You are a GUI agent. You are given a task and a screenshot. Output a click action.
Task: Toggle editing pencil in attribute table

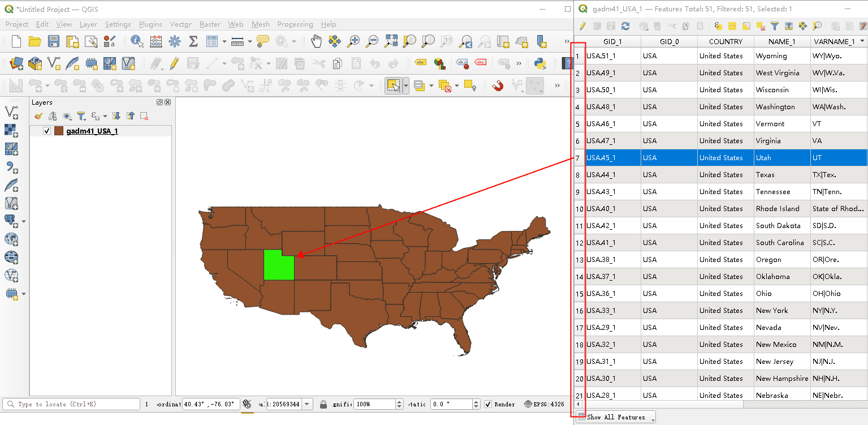[x=582, y=26]
